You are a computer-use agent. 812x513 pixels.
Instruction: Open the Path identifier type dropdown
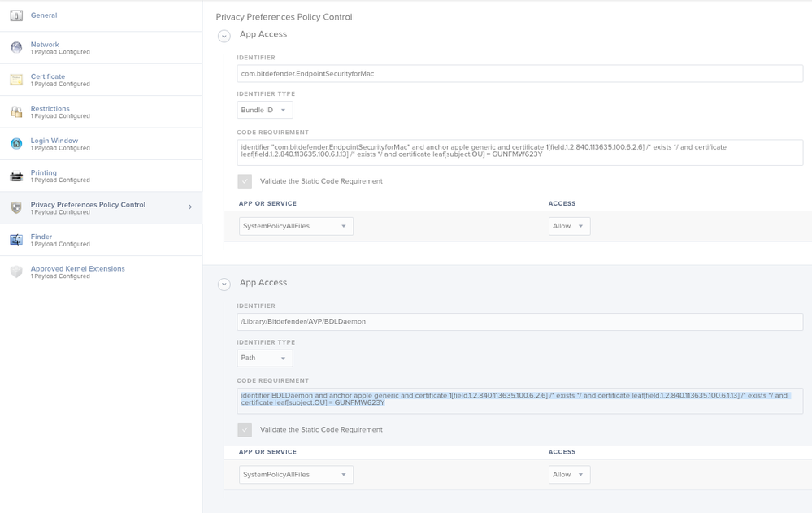click(x=265, y=358)
